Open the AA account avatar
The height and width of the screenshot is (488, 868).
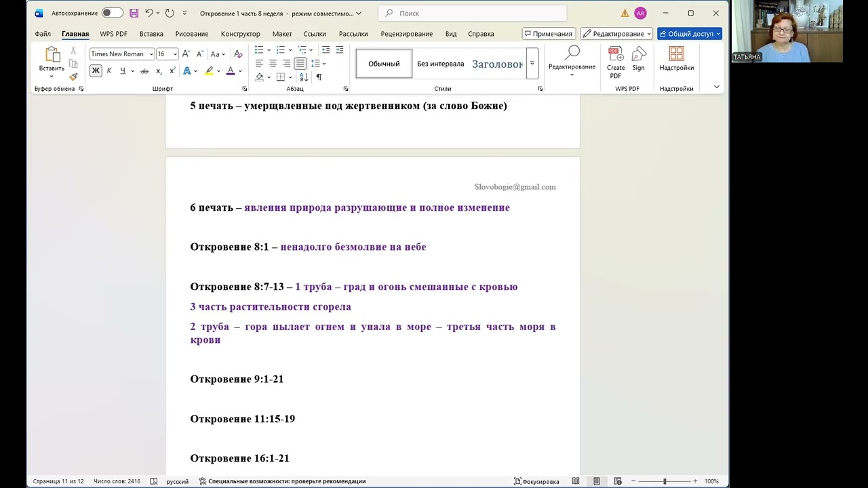[x=640, y=13]
